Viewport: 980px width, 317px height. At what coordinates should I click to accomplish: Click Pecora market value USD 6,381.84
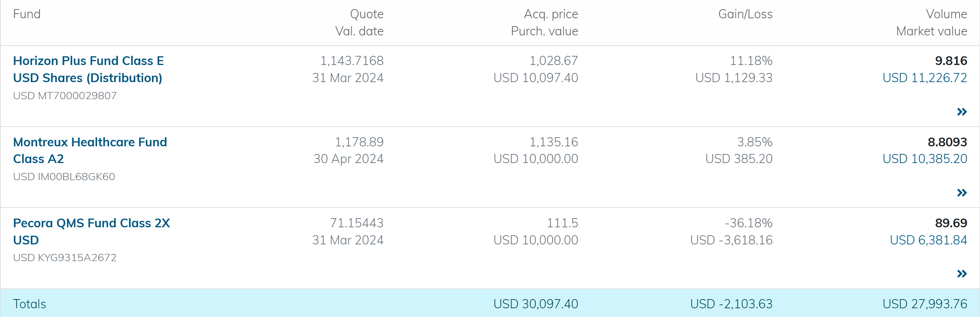tap(928, 240)
